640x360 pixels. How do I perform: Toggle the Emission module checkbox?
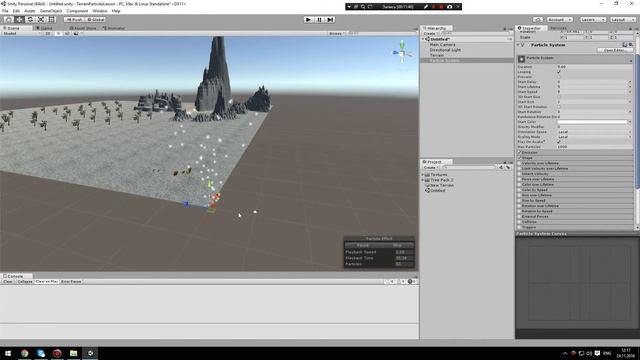pos(520,152)
